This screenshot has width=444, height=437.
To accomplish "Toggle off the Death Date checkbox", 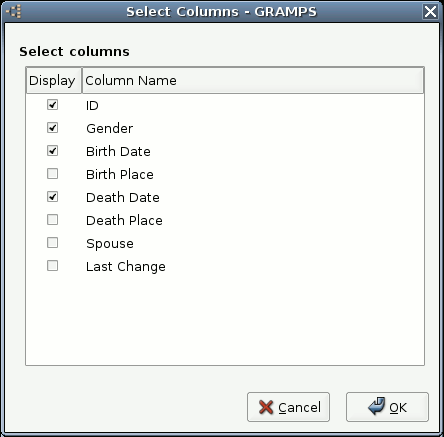I will click(x=52, y=197).
